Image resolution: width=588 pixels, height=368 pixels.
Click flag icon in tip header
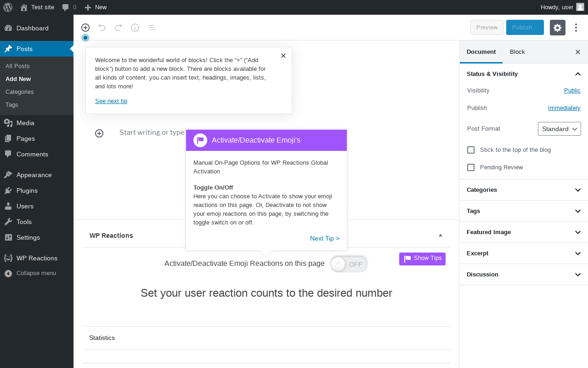pyautogui.click(x=200, y=140)
